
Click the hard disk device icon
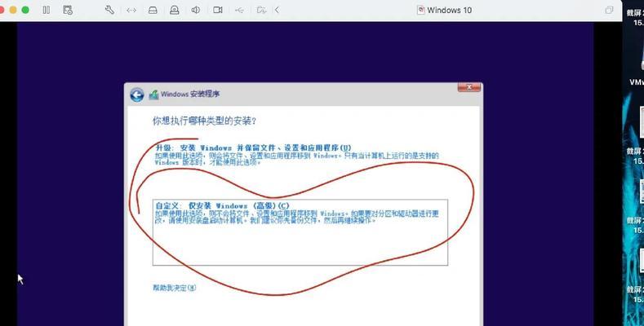point(153,11)
